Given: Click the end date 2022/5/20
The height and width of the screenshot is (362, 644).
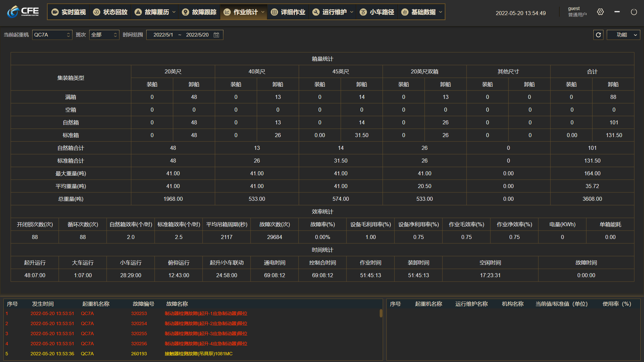Looking at the screenshot, I should [x=197, y=35].
